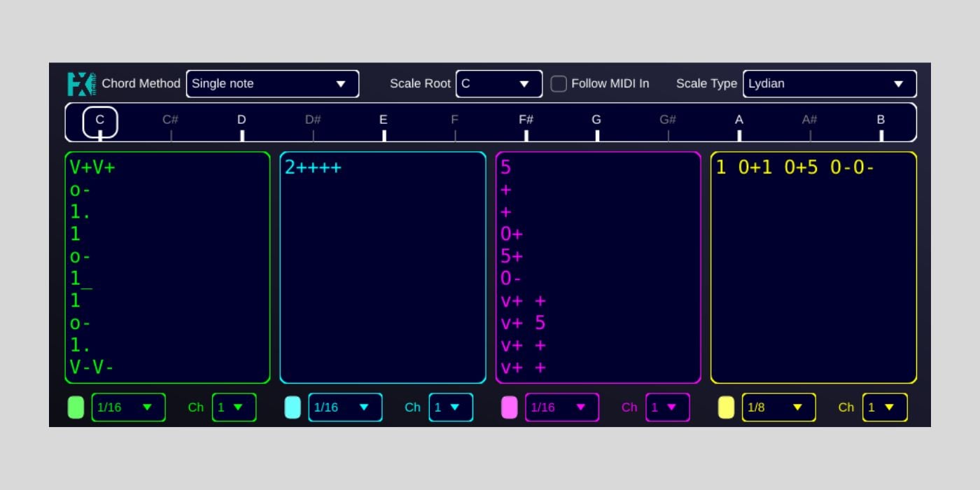Viewport: 980px width, 490px height.
Task: Open the yellow lane's 1/8 rate dropdown
Action: tap(778, 407)
